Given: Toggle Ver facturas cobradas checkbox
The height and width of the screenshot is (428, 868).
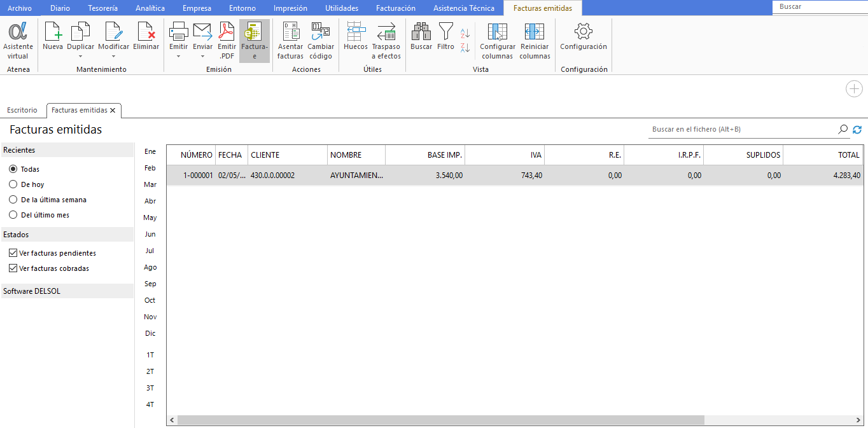Looking at the screenshot, I should (13, 268).
